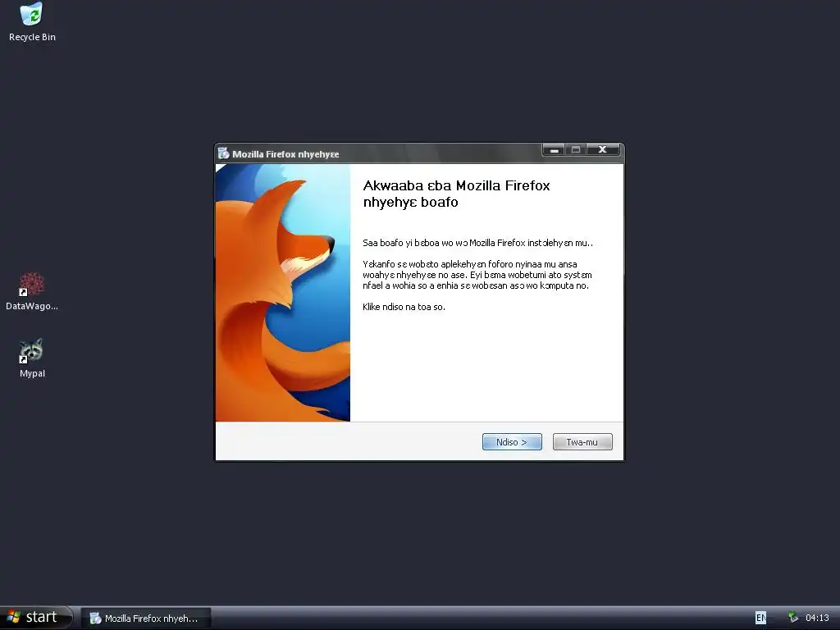Cancel setup with the Twa-mu button

click(x=582, y=442)
